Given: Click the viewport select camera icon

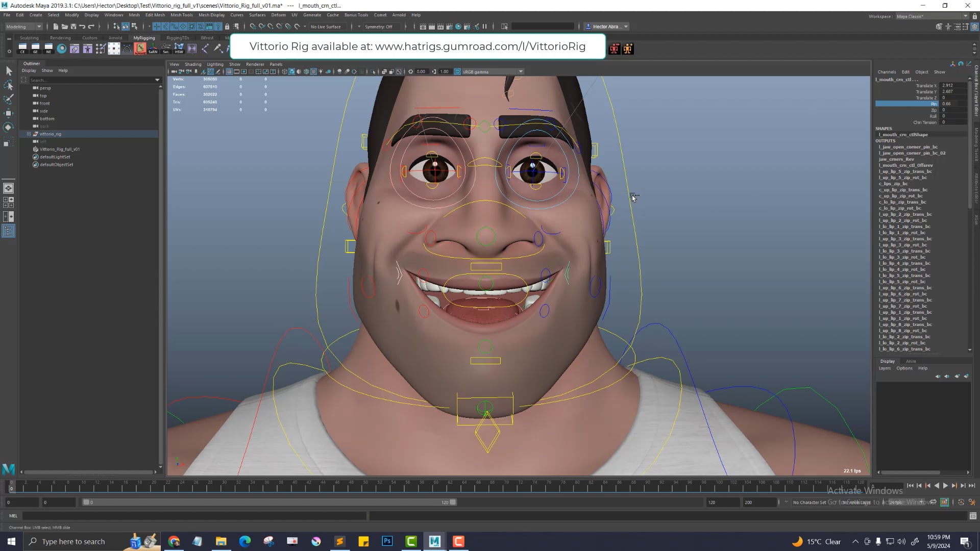Looking at the screenshot, I should pyautogui.click(x=174, y=72).
